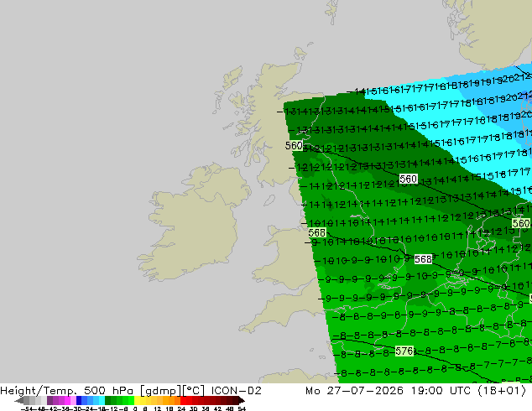
Task: Click the '[°C]' unit text in the title
Action: [x=194, y=391]
